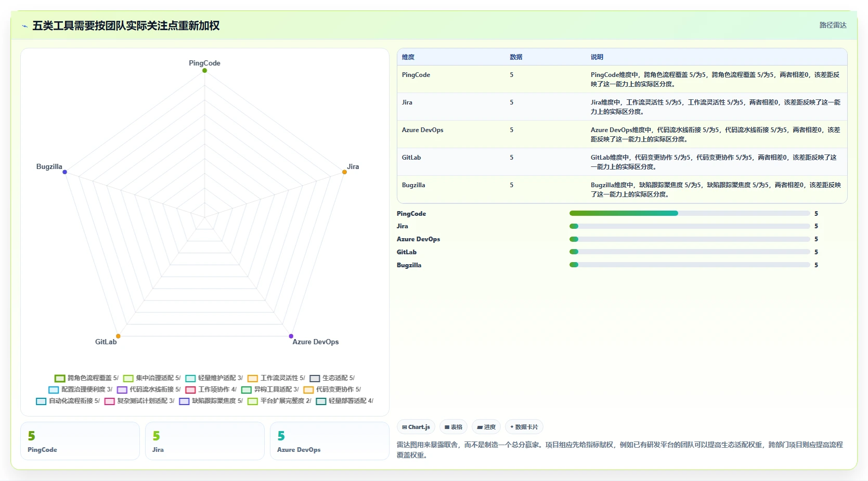Viewport: 868px width, 481px height.
Task: Click the 复杂测试计划适配 legend color box
Action: [109, 401]
